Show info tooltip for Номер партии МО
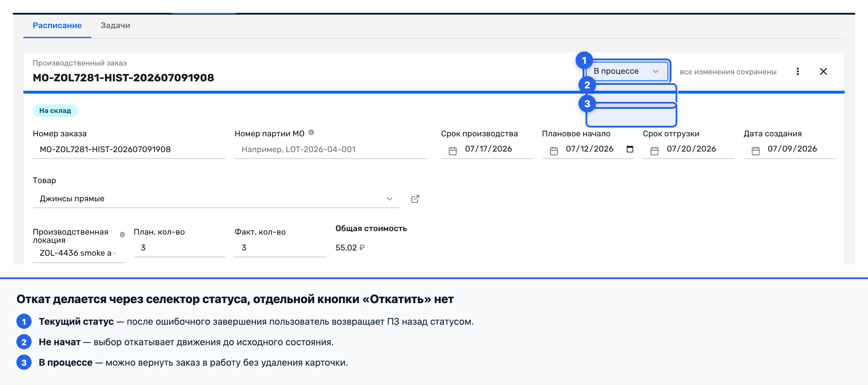 [x=311, y=133]
